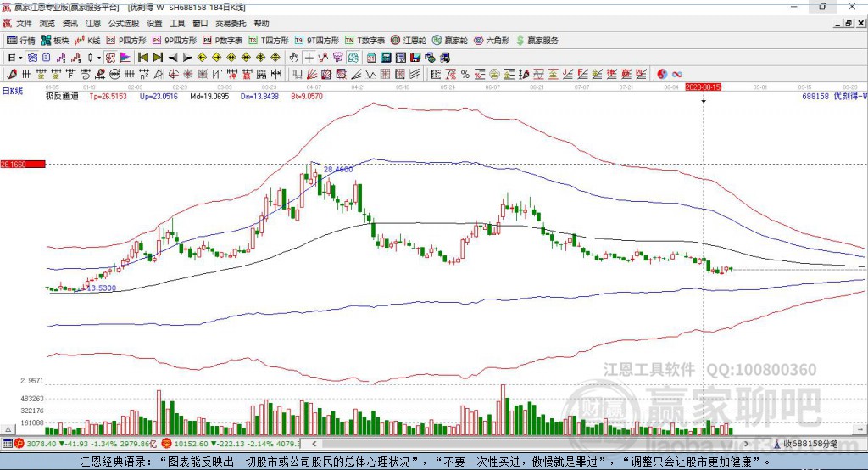The width and height of the screenshot is (868, 470).
Task: Open 赢家服务 service page
Action: [537, 41]
